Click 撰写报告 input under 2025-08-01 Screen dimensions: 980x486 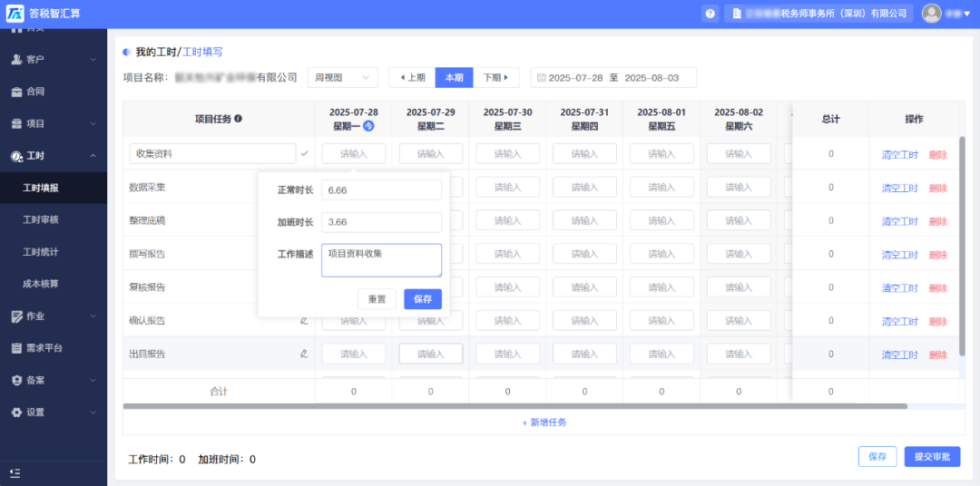click(661, 254)
